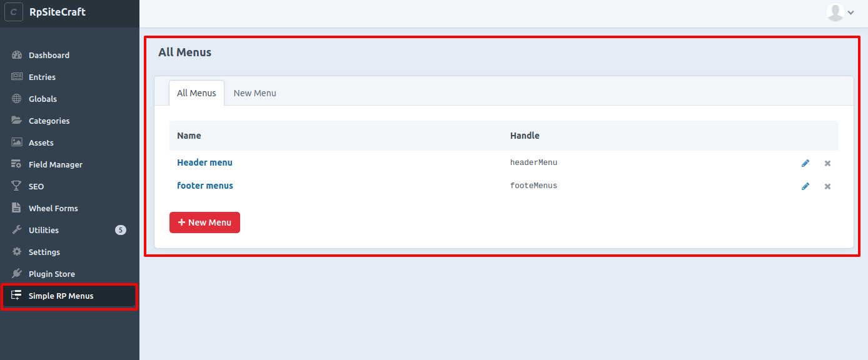Viewport: 868px width, 360px height.
Task: Edit Header menu with pencil icon
Action: pyautogui.click(x=805, y=163)
